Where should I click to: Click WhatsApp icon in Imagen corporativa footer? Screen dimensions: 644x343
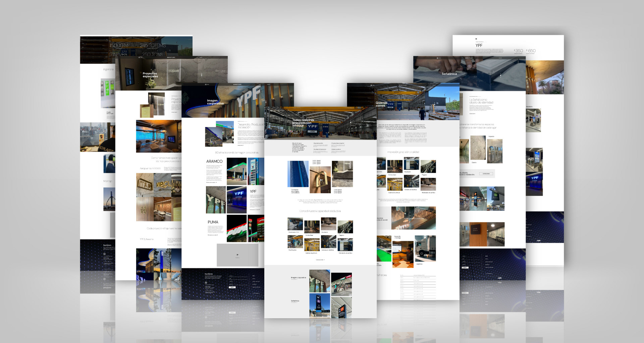pos(206,282)
